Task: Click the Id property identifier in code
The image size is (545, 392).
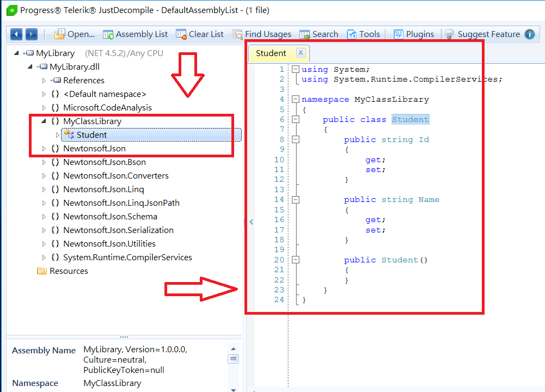Action: tap(424, 139)
